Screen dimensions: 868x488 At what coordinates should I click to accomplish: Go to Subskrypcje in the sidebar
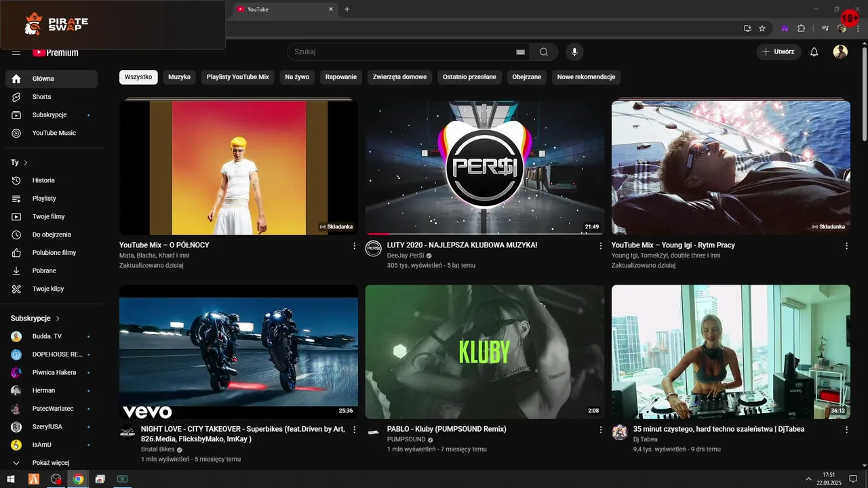click(52, 115)
